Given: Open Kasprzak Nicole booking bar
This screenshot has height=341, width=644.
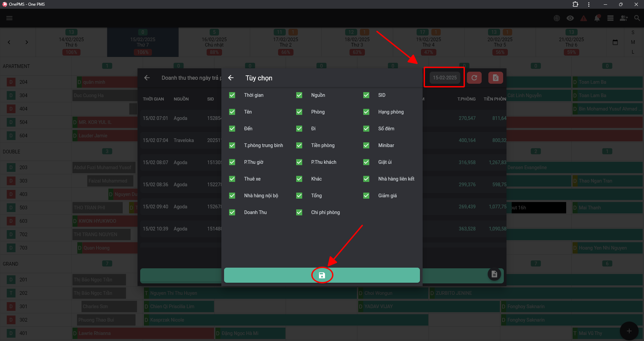Looking at the screenshot, I should click(286, 320).
